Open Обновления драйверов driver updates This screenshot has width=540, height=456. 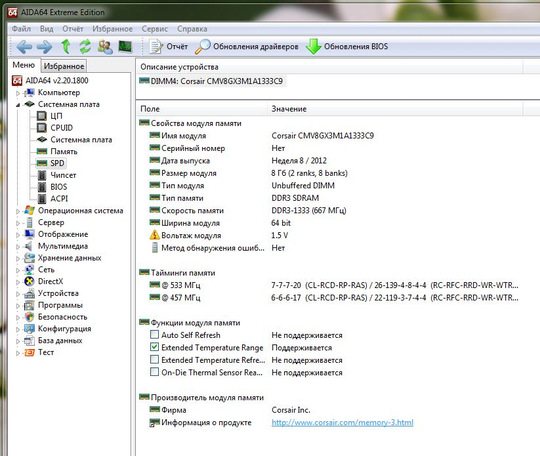tap(247, 46)
